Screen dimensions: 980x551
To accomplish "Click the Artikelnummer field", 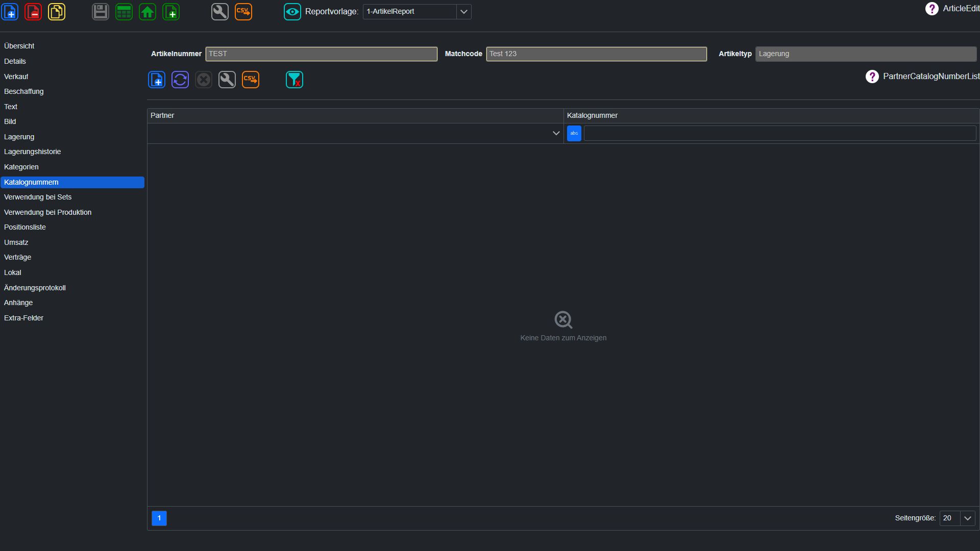I will [322, 54].
